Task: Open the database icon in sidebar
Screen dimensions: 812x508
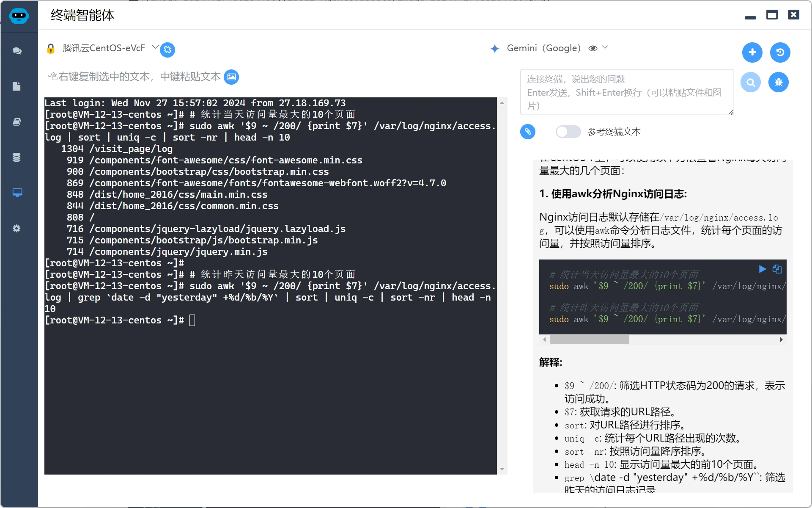Action: tap(16, 157)
